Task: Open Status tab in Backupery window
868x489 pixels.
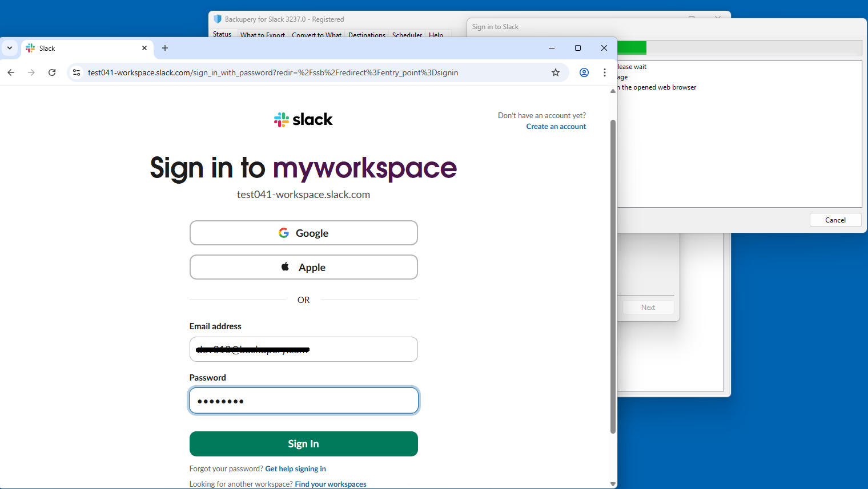Action: (x=222, y=34)
